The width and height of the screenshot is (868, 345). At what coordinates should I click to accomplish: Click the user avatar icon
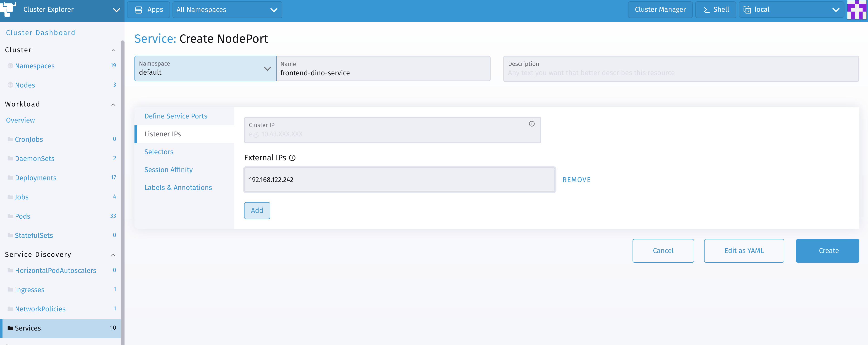[x=857, y=10]
